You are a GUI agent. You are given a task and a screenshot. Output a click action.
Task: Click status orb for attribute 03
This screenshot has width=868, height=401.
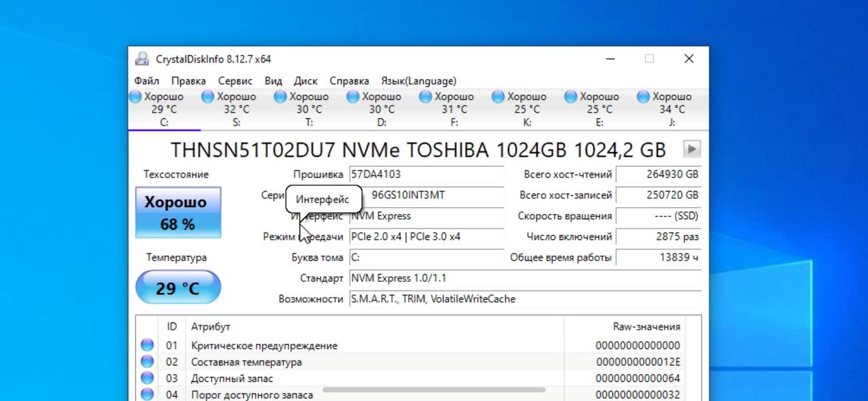click(147, 378)
